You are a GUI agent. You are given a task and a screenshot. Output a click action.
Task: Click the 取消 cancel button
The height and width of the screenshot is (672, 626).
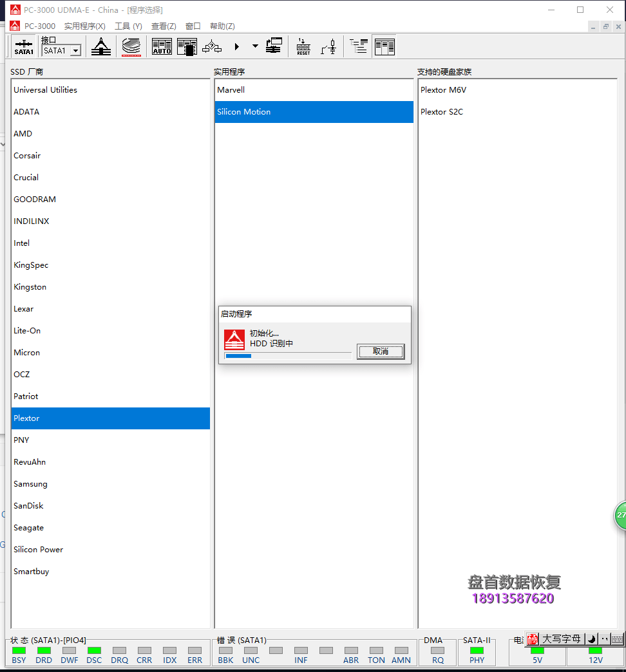click(381, 351)
